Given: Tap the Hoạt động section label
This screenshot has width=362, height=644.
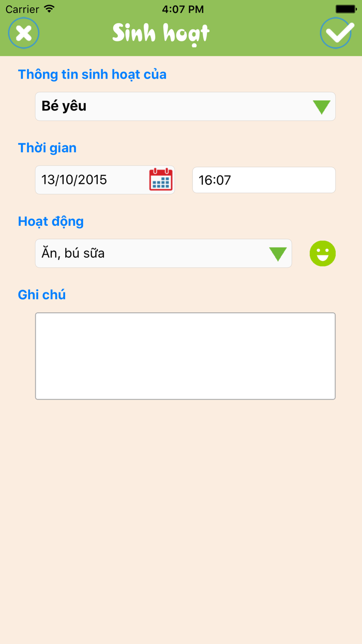Looking at the screenshot, I should 51,222.
